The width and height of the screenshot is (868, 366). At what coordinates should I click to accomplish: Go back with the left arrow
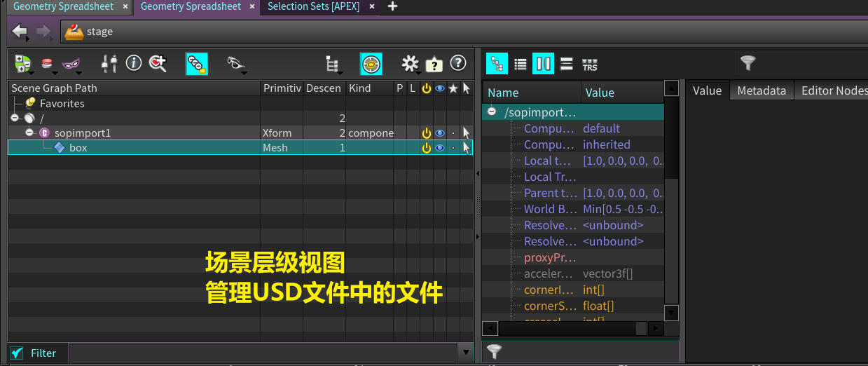pyautogui.click(x=20, y=32)
